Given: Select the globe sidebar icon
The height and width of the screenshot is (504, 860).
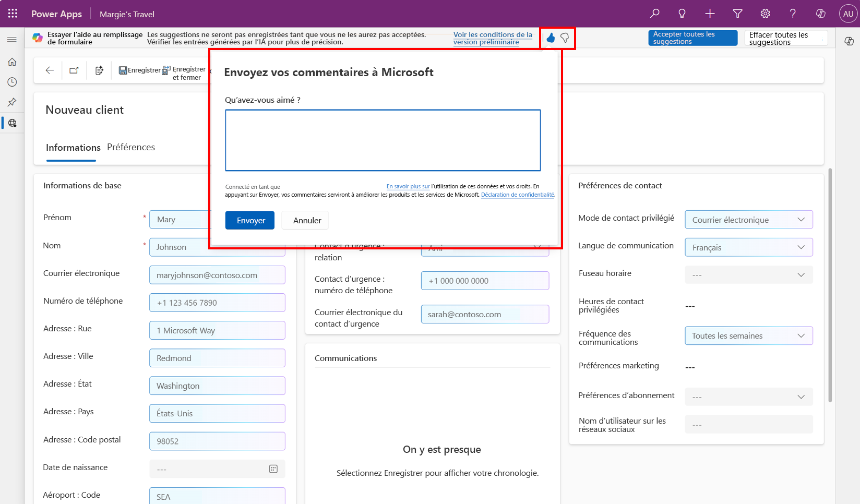Looking at the screenshot, I should point(12,123).
